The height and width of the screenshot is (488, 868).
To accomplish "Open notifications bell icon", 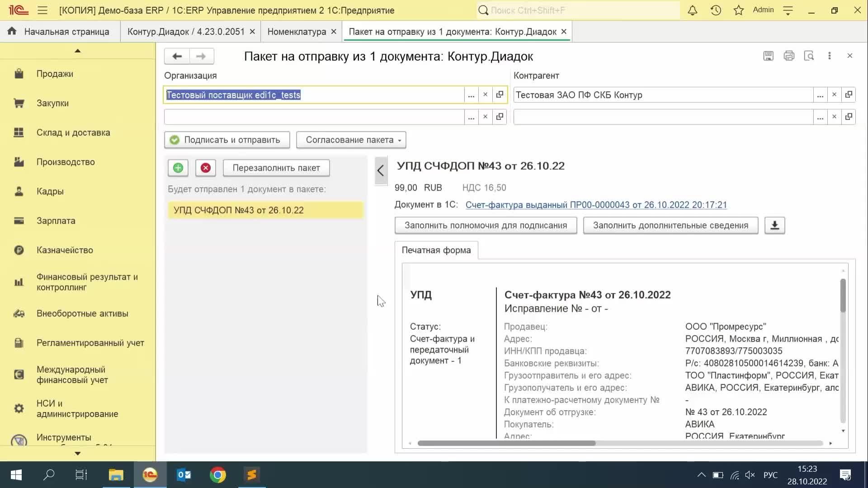I will pos(692,10).
